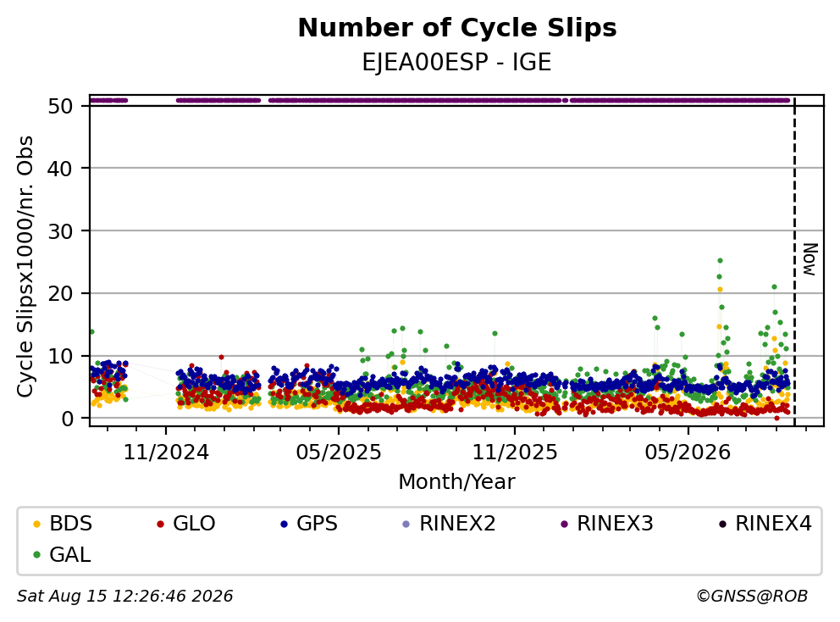Screen dimensions: 840x622
Task: Click the 'Cycle Slipsx1000/nr. Obs' y-axis title
Action: (25, 266)
